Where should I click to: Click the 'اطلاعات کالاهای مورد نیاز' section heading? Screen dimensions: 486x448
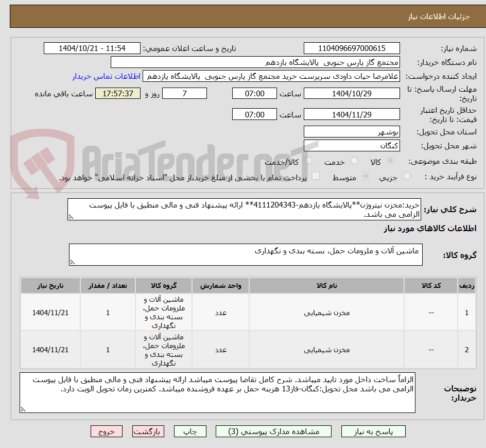[x=430, y=229]
